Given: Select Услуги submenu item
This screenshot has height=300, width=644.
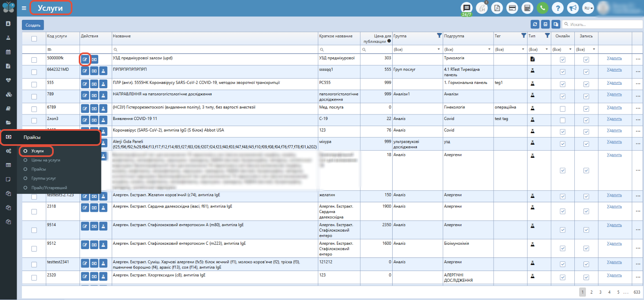Looking at the screenshot, I should (x=37, y=151).
